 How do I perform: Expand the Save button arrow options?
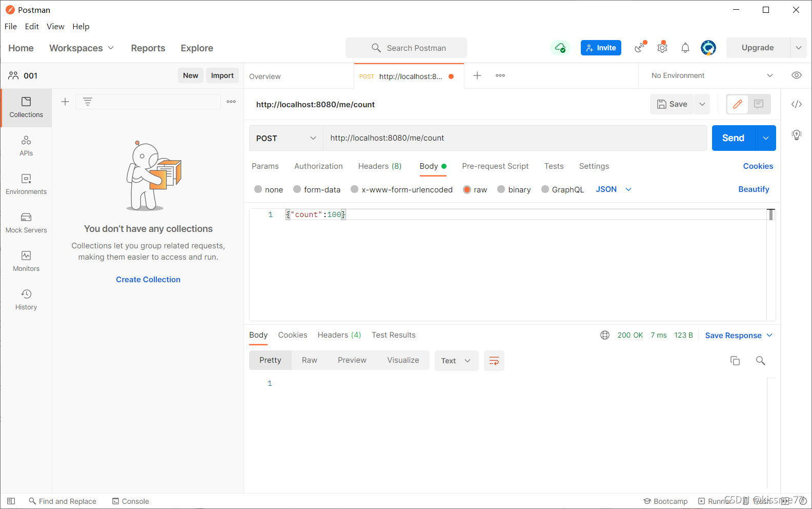702,104
